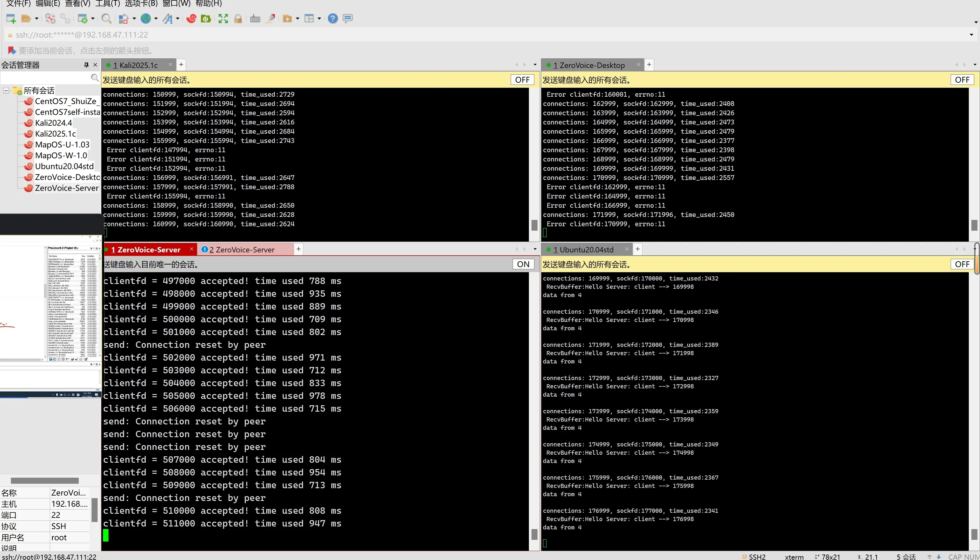This screenshot has height=560, width=980.
Task: Click the green Xftp file transfer icon
Action: [206, 19]
